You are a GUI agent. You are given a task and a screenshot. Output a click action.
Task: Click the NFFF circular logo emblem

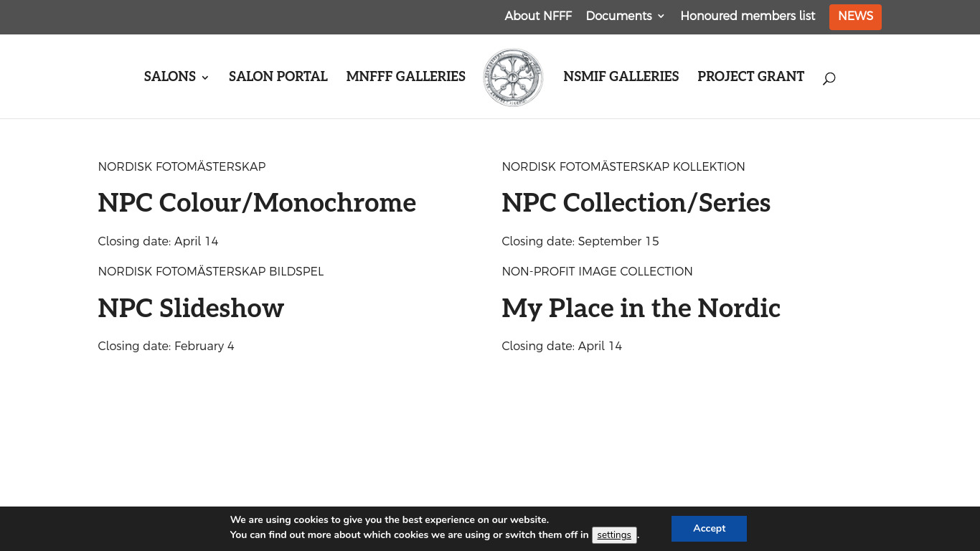pos(513,77)
